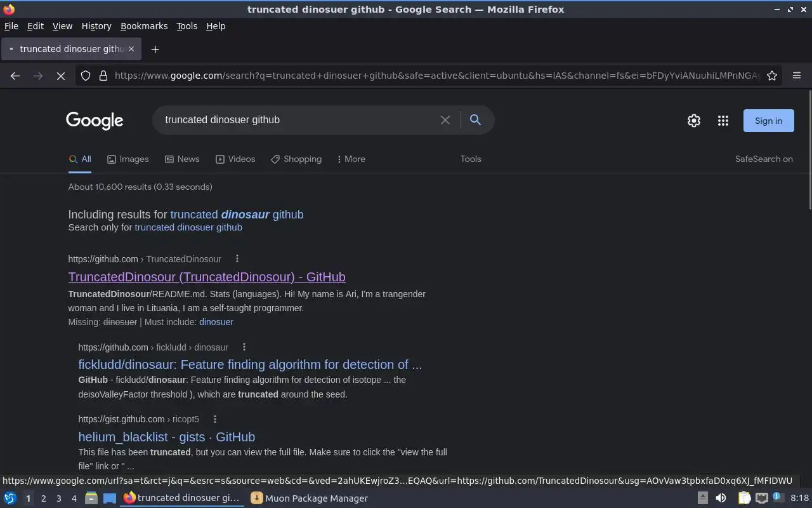
Task: Switch to Images results
Action: click(128, 159)
